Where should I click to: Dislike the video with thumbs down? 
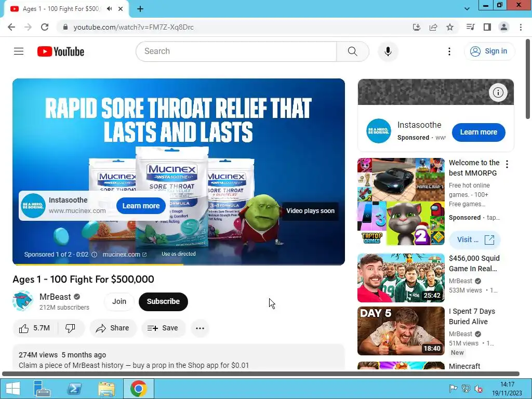71,328
